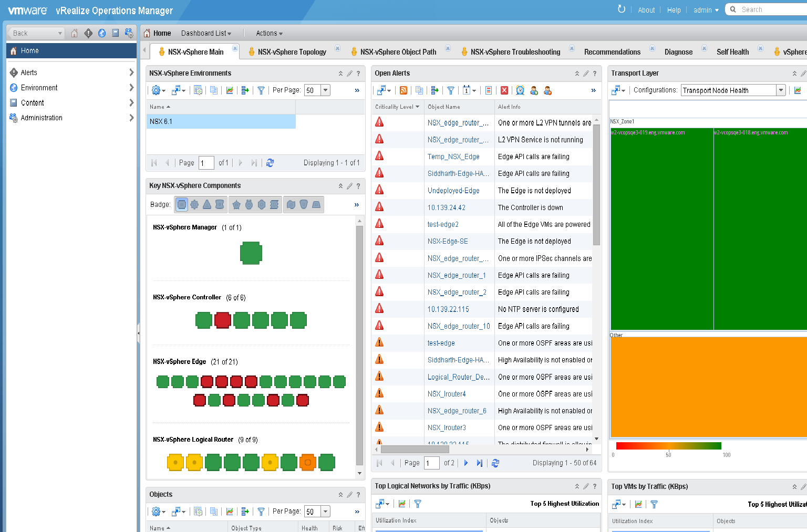Screen dimensions: 807x532
Task: Open the Undeployed-Edge object link
Action: point(453,191)
